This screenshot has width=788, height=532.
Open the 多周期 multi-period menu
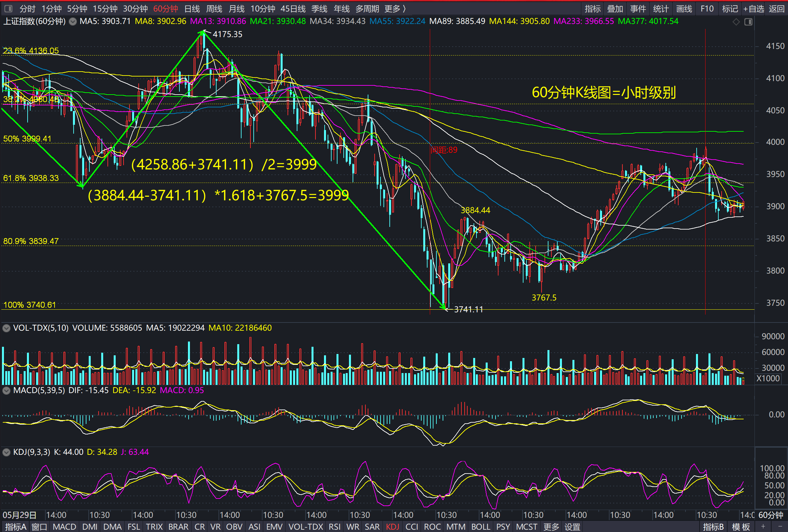[367, 9]
